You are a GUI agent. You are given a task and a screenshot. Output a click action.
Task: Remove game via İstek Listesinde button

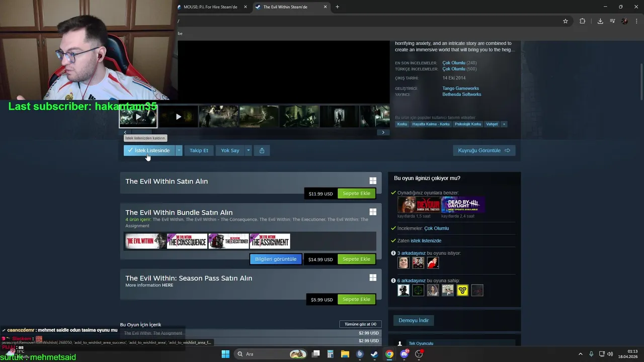point(149,150)
